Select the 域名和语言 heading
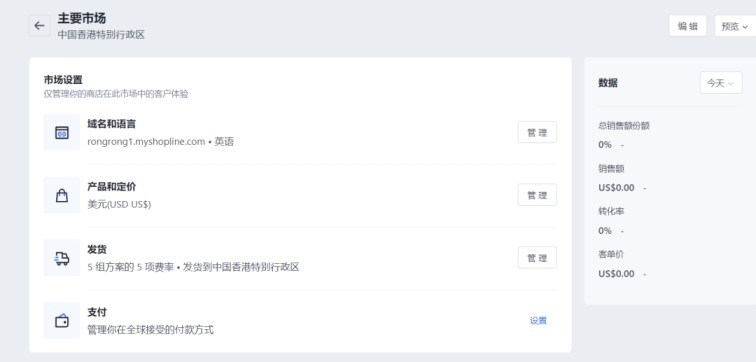 click(111, 124)
